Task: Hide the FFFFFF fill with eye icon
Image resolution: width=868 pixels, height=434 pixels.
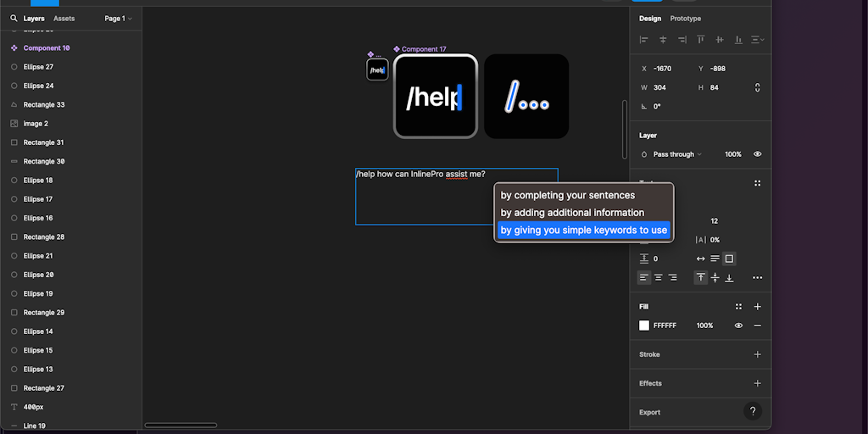Action: [738, 325]
